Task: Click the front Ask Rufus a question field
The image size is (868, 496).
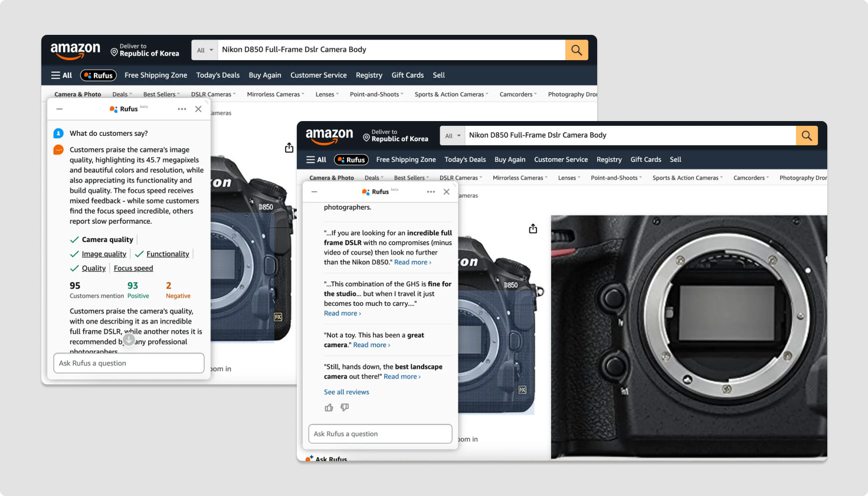Action: pos(380,434)
